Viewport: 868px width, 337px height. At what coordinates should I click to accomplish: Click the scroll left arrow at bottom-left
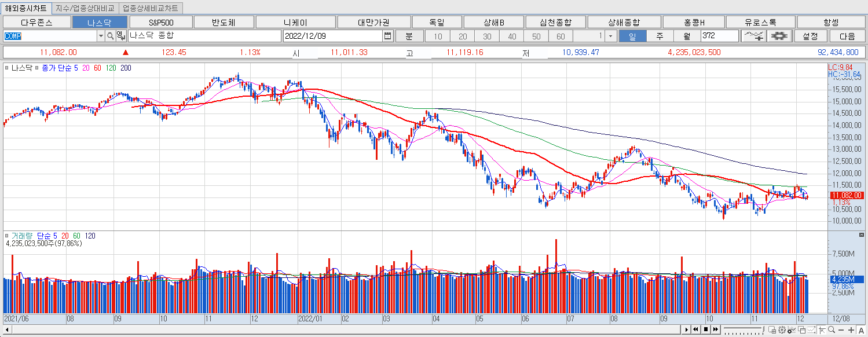(x=7, y=329)
